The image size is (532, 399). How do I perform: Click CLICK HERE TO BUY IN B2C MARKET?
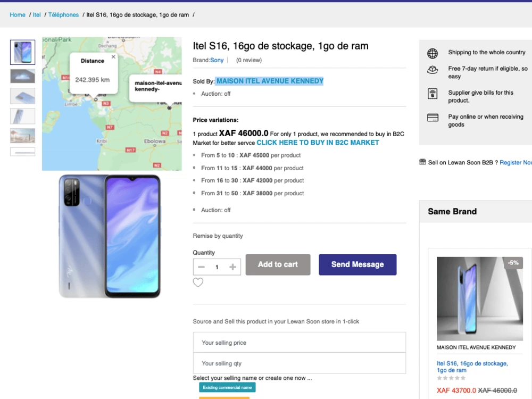coord(318,143)
